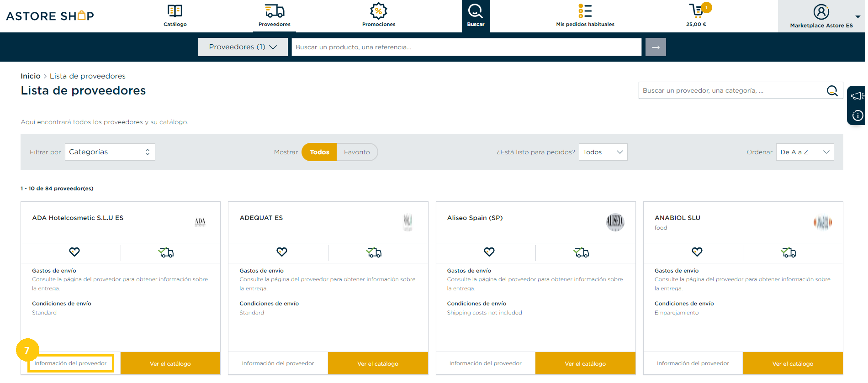Click the ADEQUAT ES supplier title
This screenshot has height=383, width=868.
tap(261, 218)
